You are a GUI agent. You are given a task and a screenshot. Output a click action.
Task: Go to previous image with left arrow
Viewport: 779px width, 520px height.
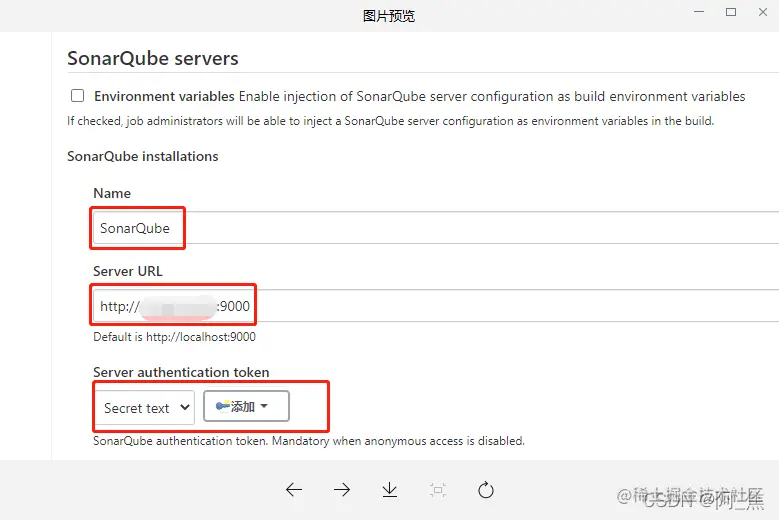coord(294,490)
